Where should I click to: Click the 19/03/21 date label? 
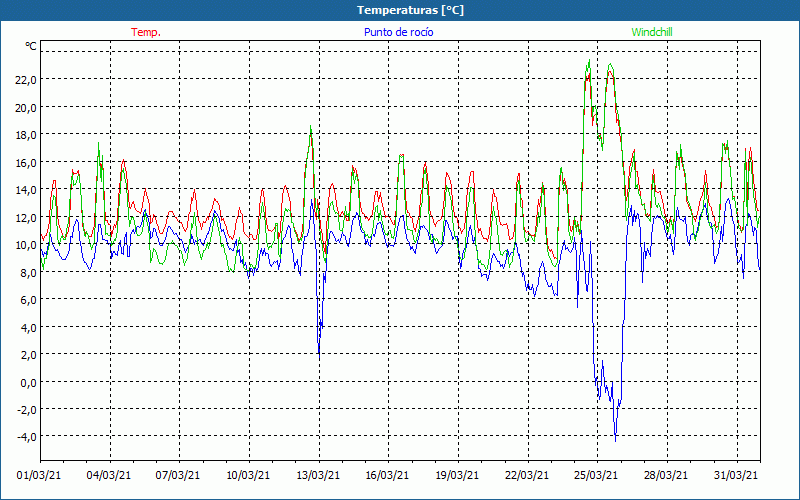(x=457, y=475)
